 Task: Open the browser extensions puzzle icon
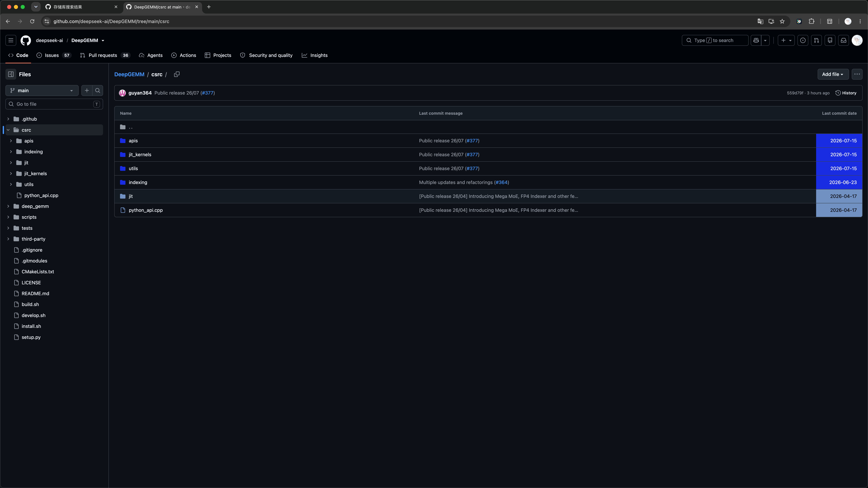811,21
